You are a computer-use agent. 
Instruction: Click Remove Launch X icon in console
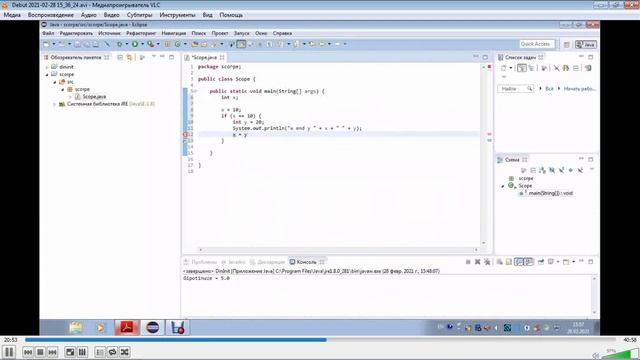coord(478,262)
